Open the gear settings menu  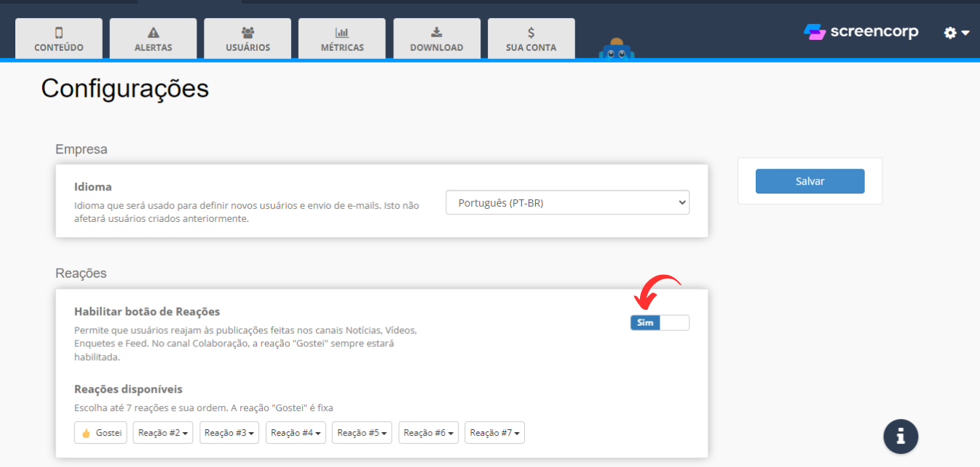point(956,33)
